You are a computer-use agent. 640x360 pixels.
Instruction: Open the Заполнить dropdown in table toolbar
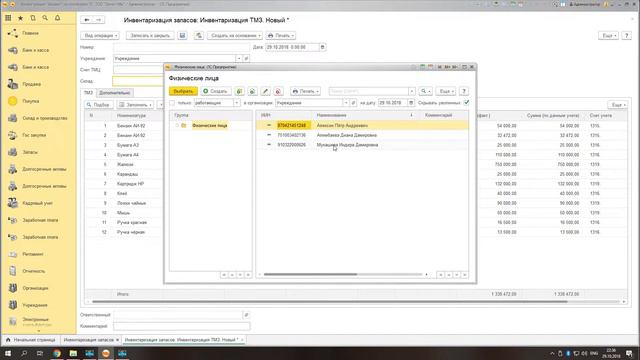(135, 105)
